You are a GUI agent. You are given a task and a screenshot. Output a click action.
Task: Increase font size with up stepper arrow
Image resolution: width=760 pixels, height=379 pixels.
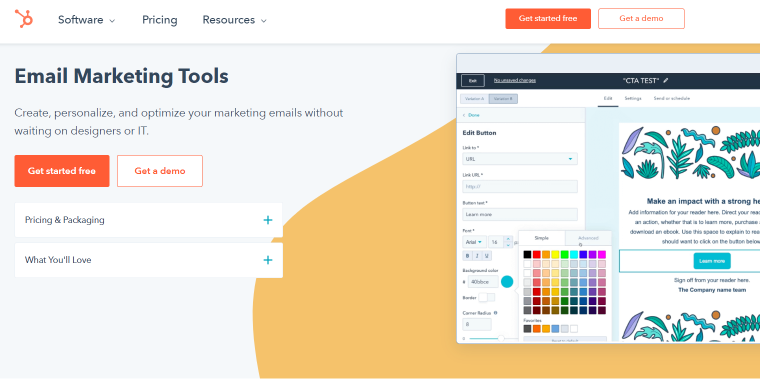pos(508,239)
